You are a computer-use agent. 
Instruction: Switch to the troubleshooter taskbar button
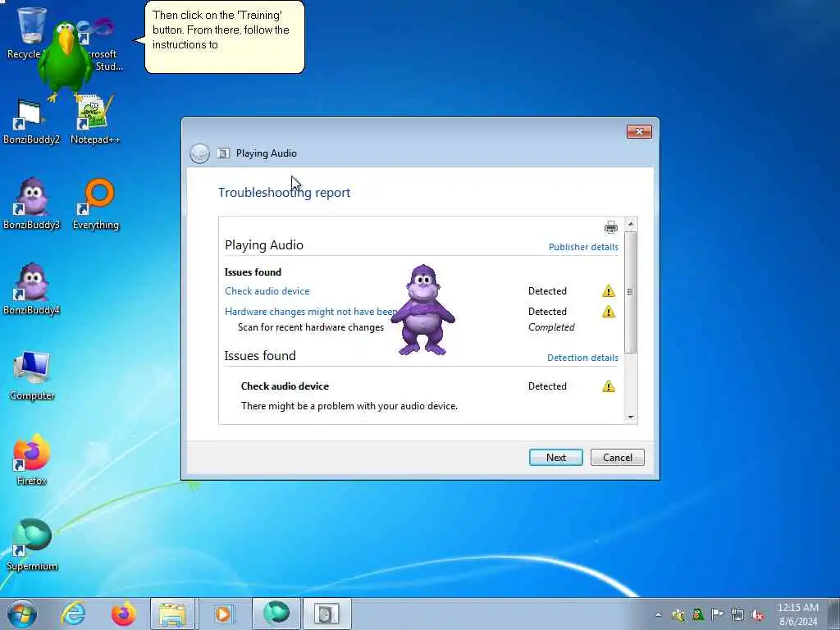point(326,614)
